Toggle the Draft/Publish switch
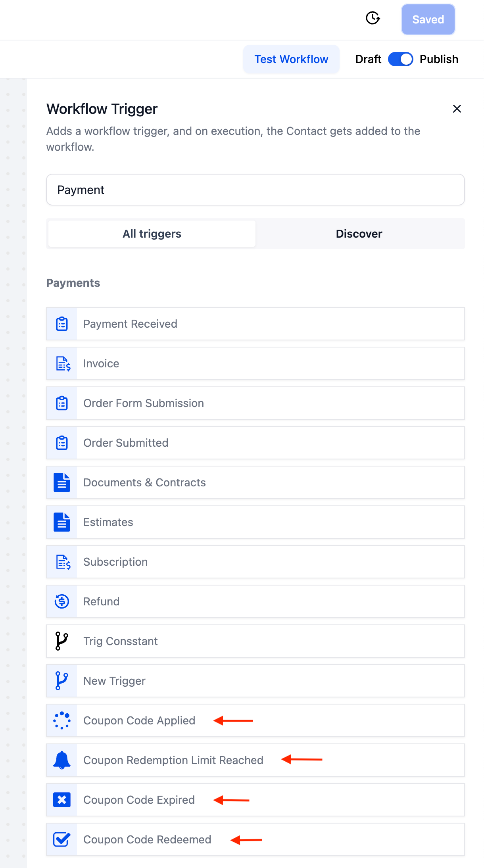484x868 pixels. (400, 59)
